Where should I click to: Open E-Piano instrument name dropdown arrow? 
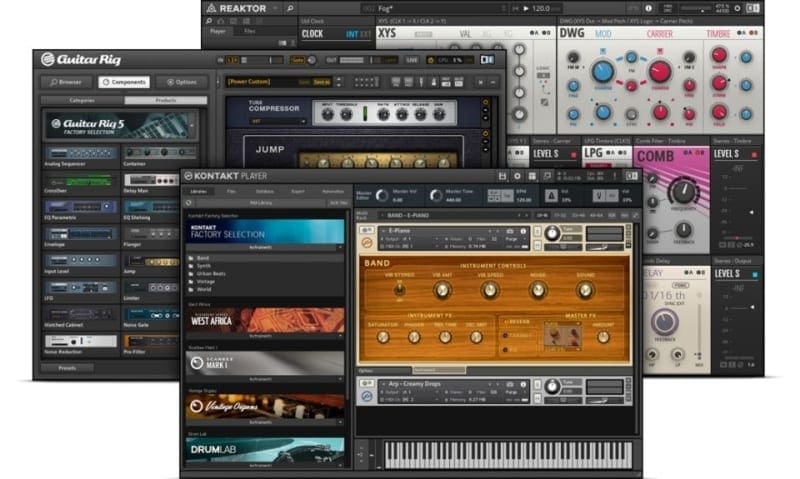pos(384,231)
